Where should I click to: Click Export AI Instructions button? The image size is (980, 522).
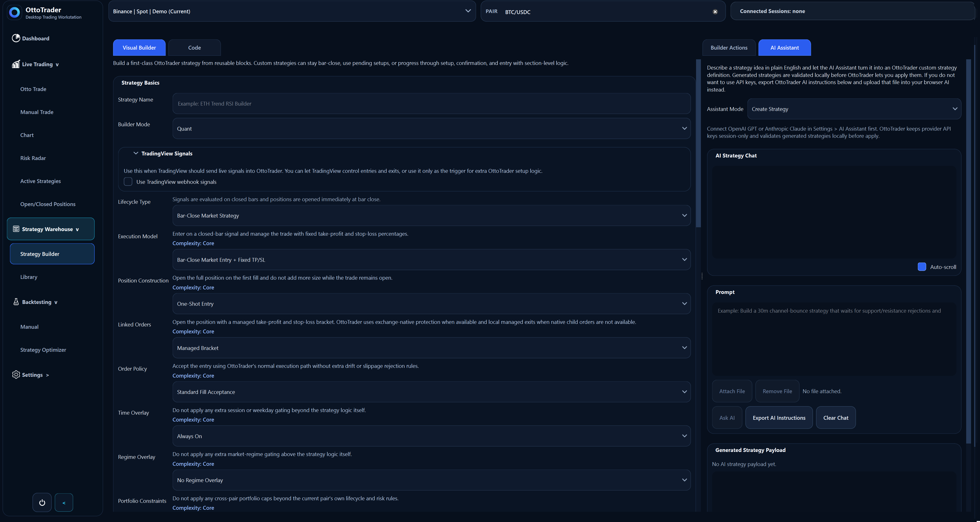point(779,418)
